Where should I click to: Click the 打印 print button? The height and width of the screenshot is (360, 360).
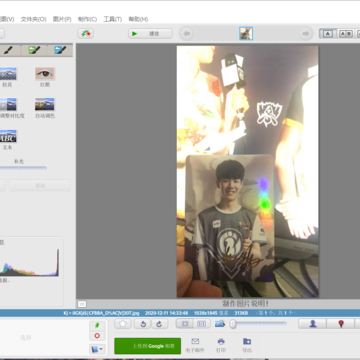click(x=221, y=345)
